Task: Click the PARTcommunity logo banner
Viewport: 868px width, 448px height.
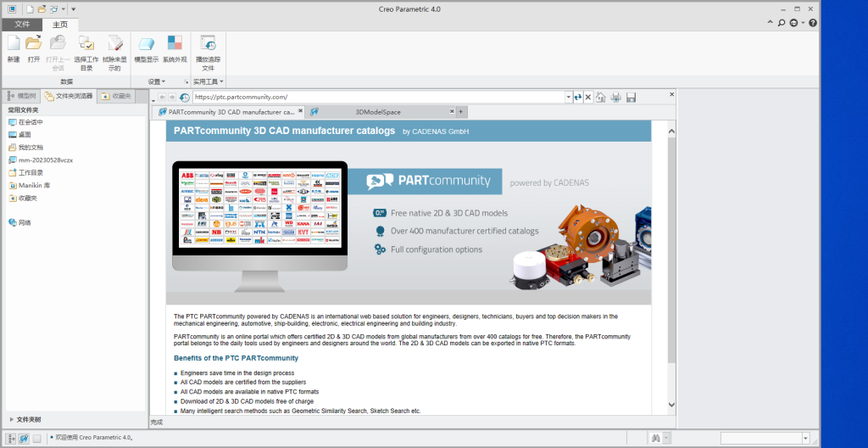Action: pos(427,181)
